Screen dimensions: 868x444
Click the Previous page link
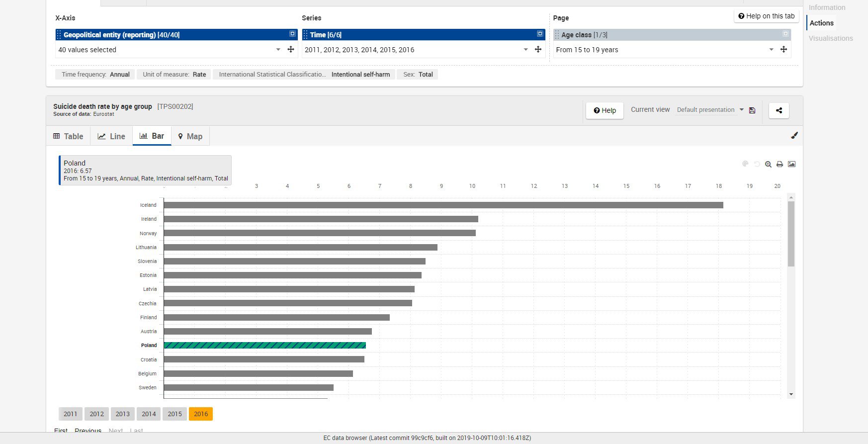[x=88, y=431]
